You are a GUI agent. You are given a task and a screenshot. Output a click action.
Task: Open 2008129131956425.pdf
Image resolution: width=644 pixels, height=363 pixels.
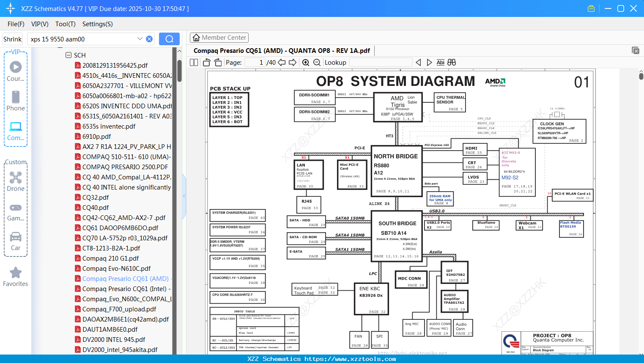115,66
